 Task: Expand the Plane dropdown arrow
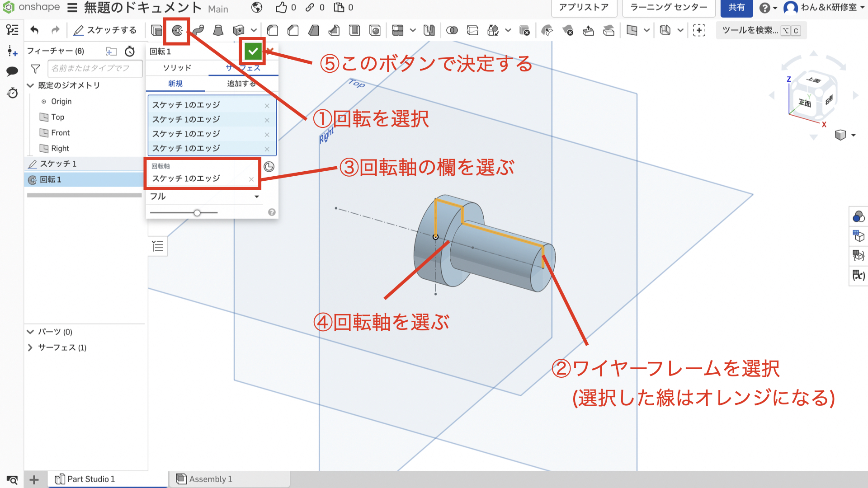coord(647,30)
